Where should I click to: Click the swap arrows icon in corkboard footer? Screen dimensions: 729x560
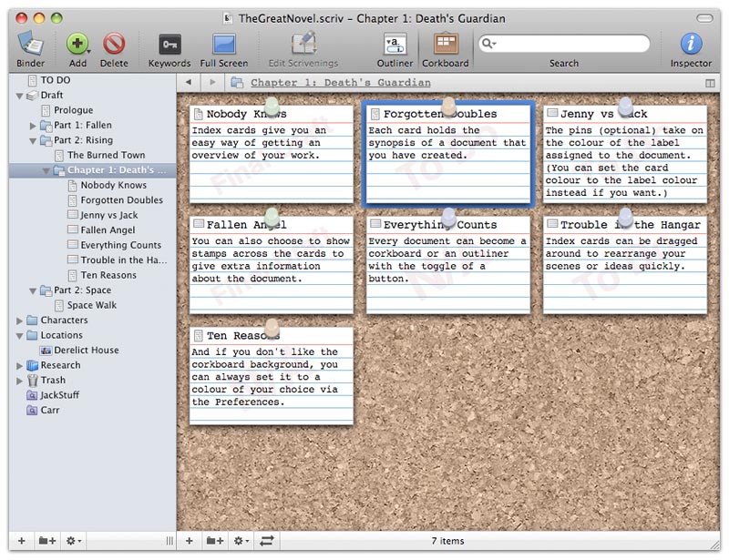[x=266, y=541]
